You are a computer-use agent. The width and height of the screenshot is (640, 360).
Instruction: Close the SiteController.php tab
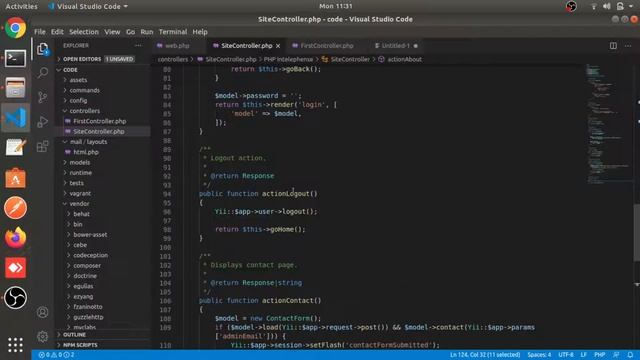278,46
